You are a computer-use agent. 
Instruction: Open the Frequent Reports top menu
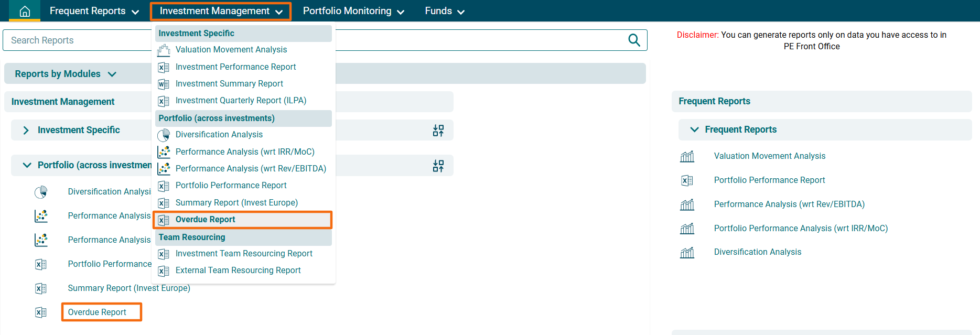click(x=94, y=11)
